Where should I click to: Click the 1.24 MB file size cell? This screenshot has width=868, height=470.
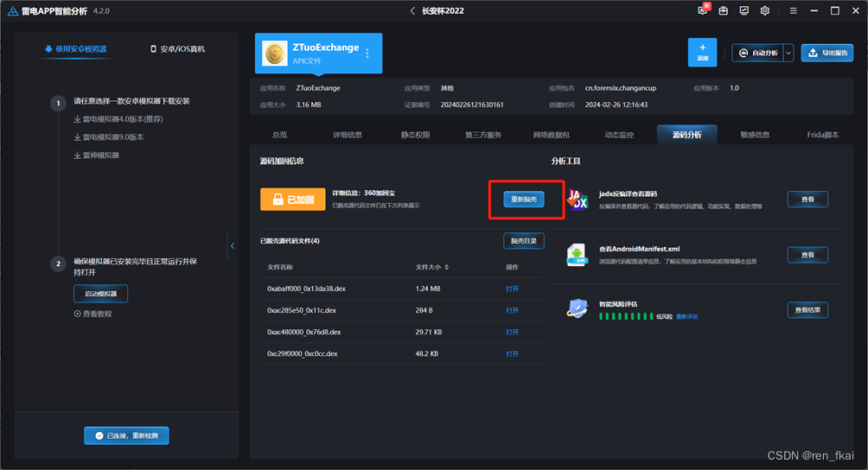tap(428, 289)
